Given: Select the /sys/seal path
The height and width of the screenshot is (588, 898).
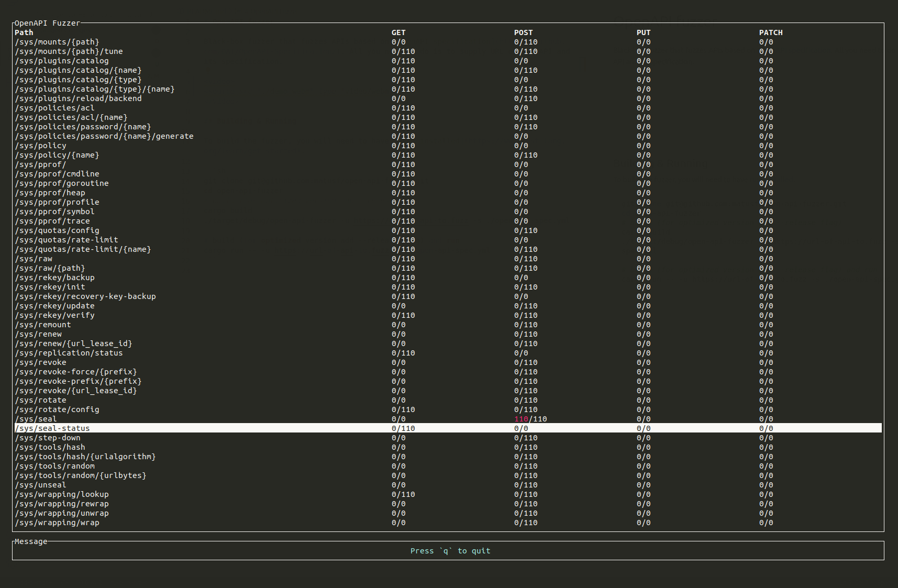Looking at the screenshot, I should (x=36, y=419).
